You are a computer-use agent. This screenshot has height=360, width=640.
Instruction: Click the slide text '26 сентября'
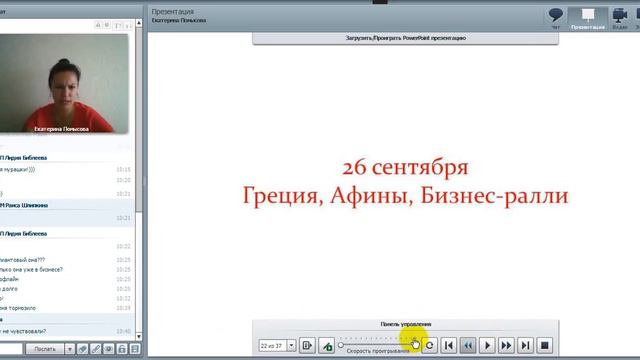405,167
